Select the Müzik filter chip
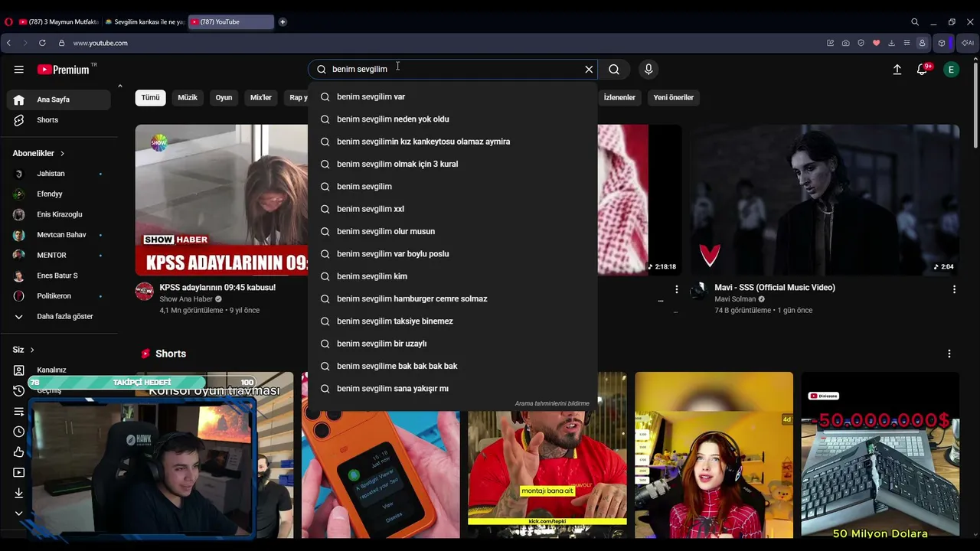This screenshot has width=980, height=551. point(188,98)
